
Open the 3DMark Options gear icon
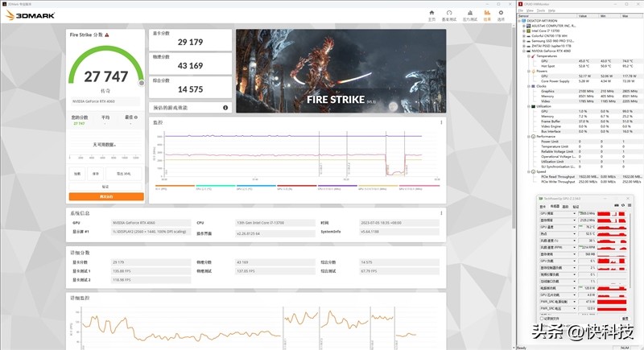tap(501, 13)
